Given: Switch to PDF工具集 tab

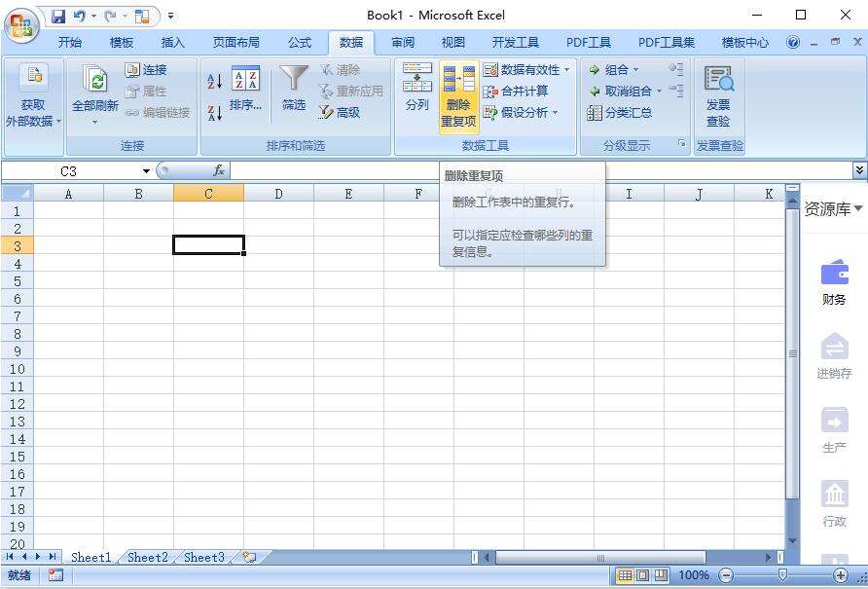Looking at the screenshot, I should 666,43.
